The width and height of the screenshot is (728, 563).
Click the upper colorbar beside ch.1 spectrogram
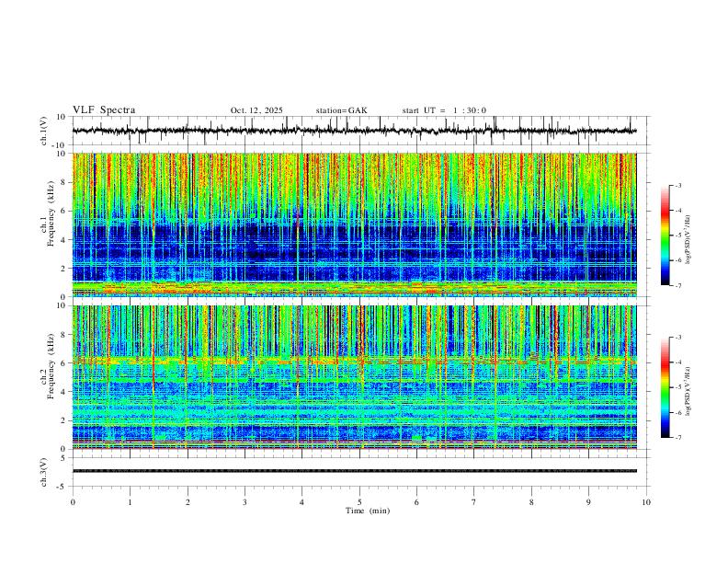point(665,236)
